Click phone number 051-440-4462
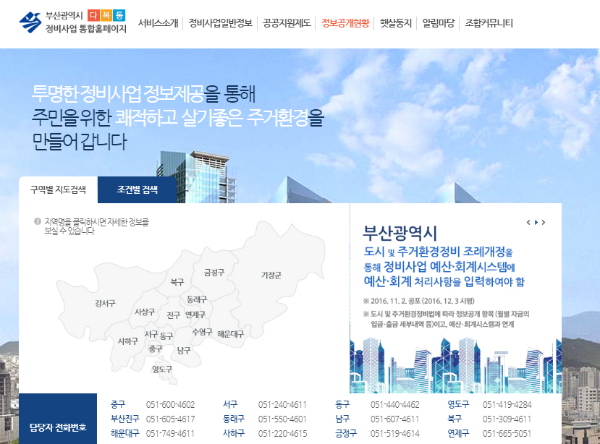The image size is (600, 444). point(395,405)
